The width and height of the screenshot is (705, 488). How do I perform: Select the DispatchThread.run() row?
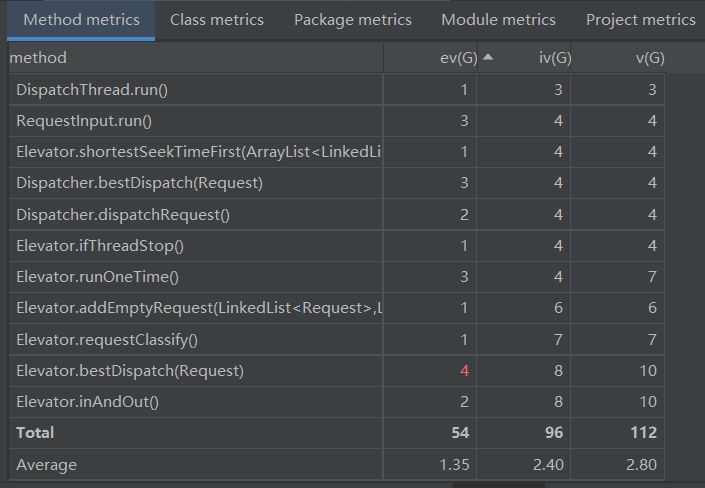point(92,90)
